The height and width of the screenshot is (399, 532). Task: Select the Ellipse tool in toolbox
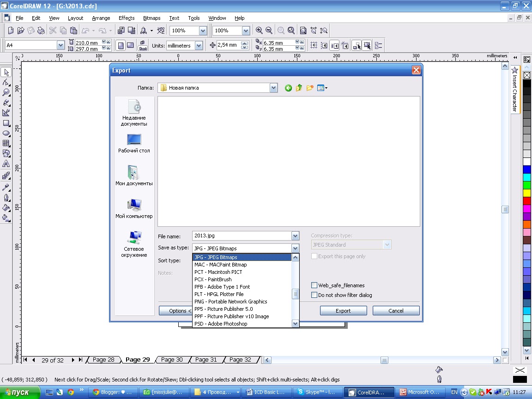[6, 133]
